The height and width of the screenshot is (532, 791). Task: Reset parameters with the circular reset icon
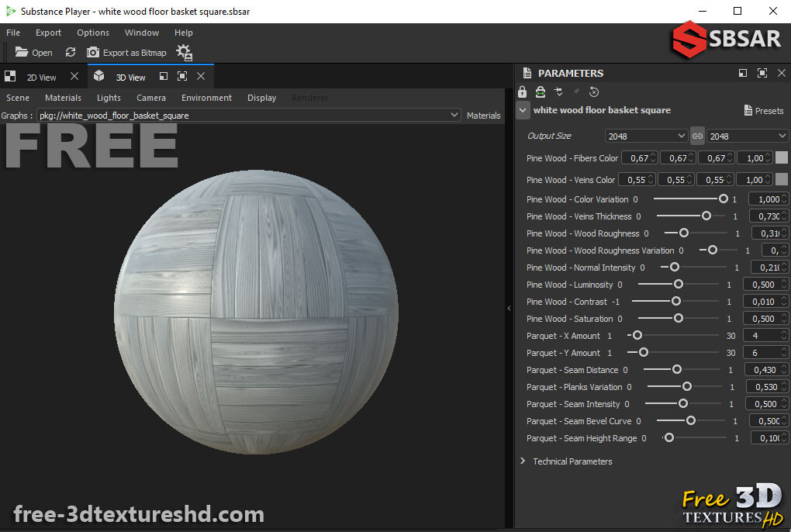tap(593, 92)
